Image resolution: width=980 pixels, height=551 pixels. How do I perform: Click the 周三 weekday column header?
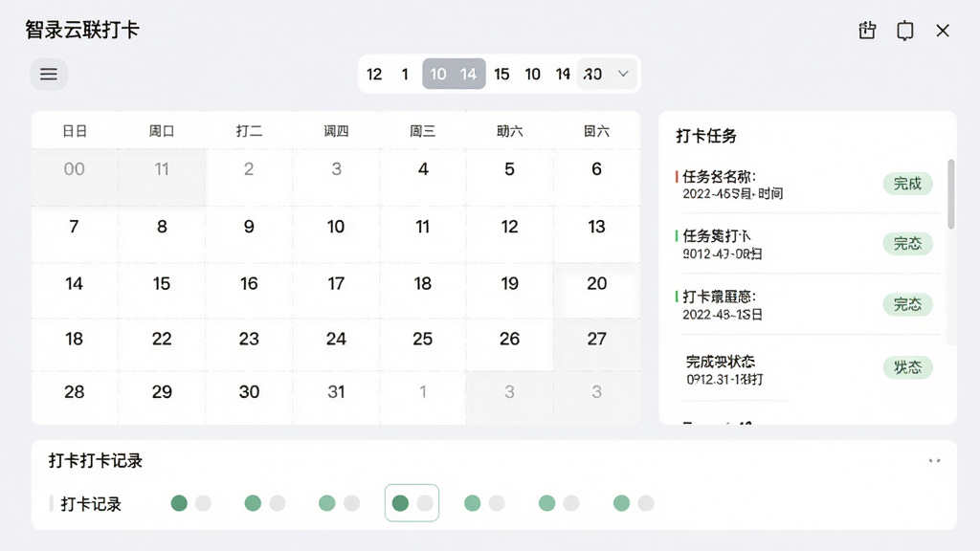point(422,131)
